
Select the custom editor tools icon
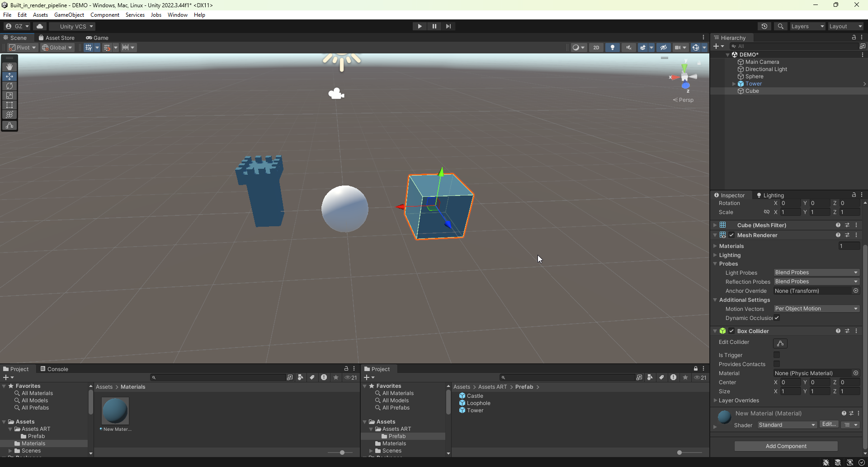tap(9, 125)
